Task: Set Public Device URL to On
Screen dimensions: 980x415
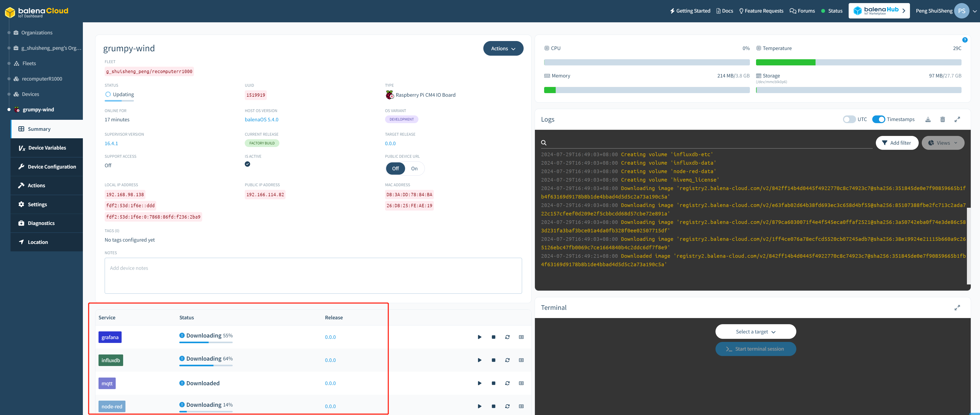Action: tap(414, 169)
